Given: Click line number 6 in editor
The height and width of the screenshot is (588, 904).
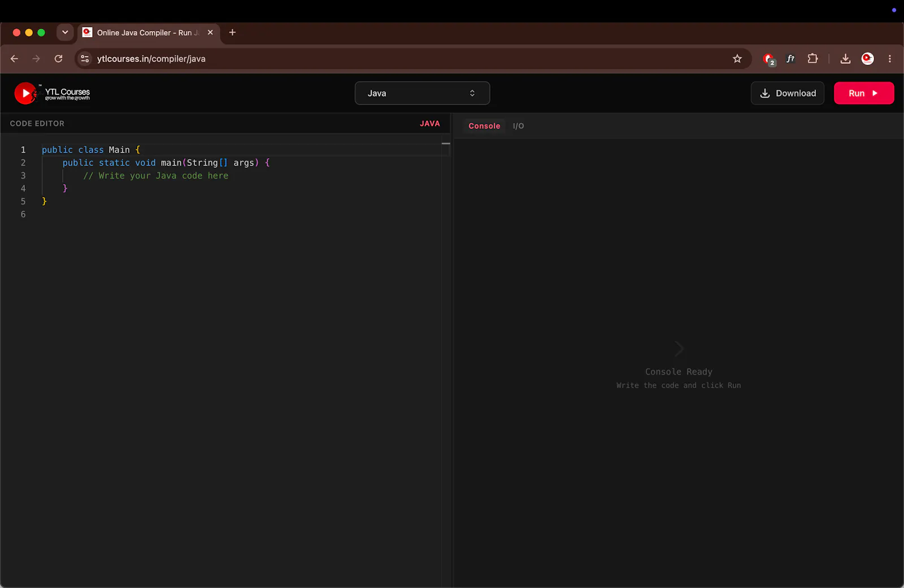Looking at the screenshot, I should pyautogui.click(x=23, y=215).
